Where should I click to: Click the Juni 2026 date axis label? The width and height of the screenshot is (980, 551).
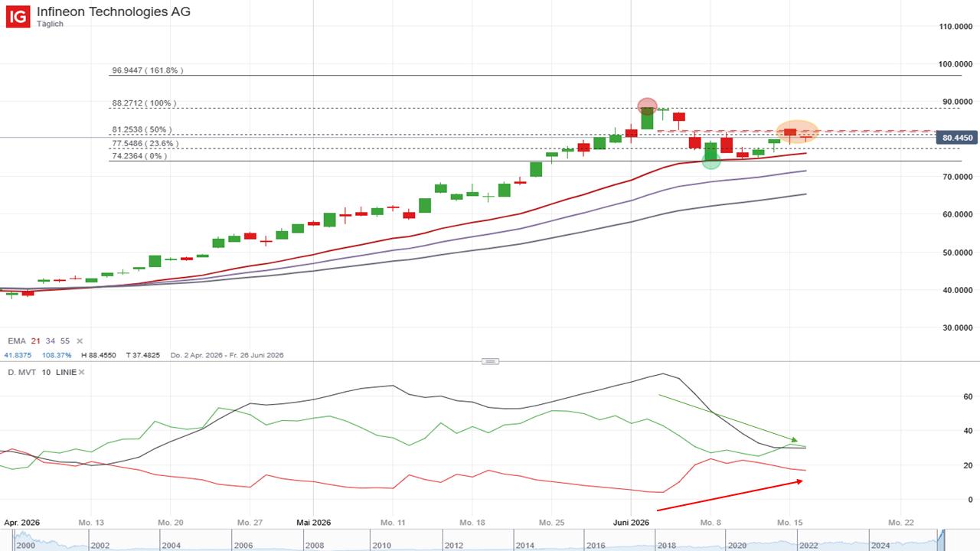tap(631, 522)
